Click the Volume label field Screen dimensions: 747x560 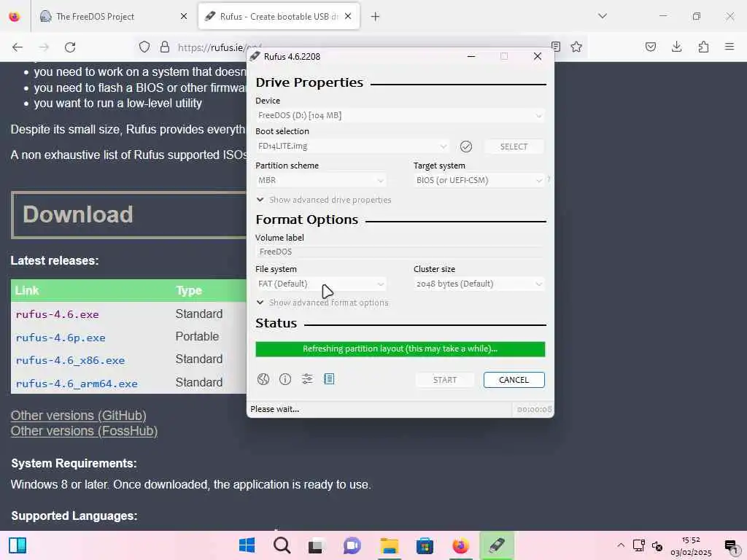click(x=400, y=252)
